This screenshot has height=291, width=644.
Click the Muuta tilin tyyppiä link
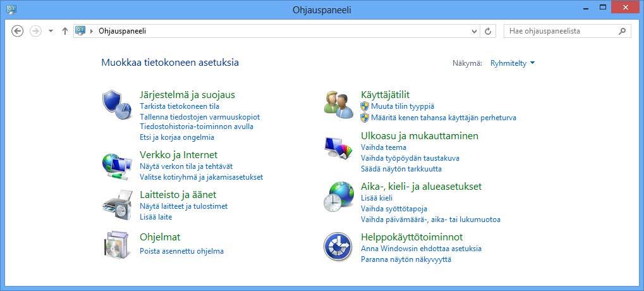(x=403, y=106)
